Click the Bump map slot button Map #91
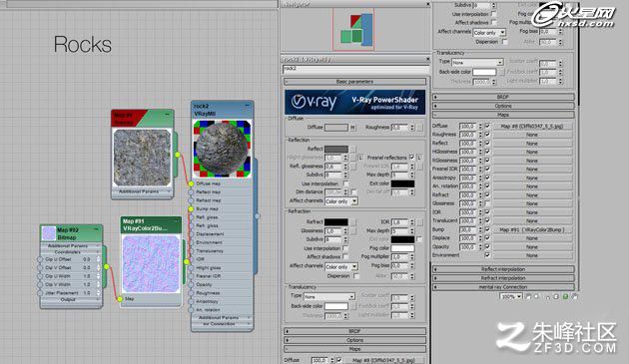The height and width of the screenshot is (364, 629). pyautogui.click(x=532, y=229)
